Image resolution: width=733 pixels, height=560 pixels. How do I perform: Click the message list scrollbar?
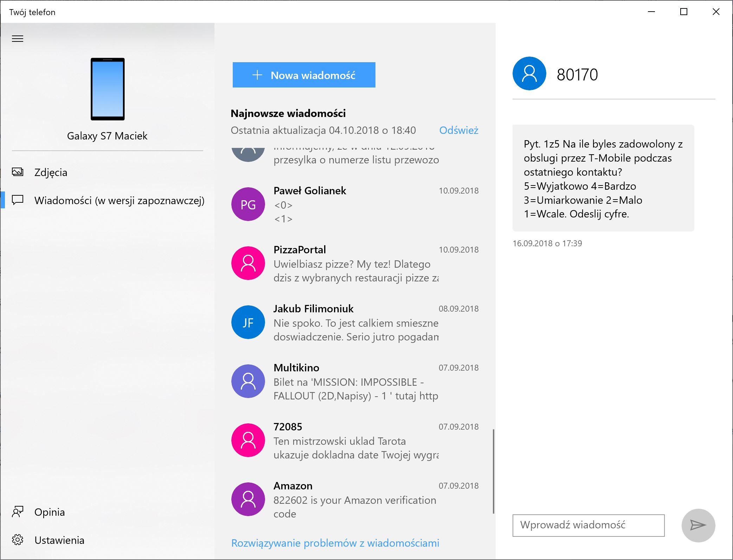coord(493,471)
